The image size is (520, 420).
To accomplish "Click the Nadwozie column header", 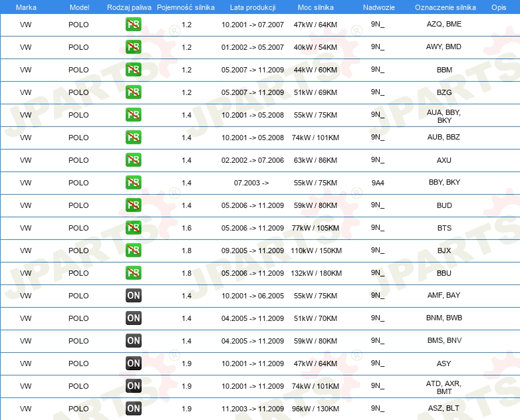I will (379, 7).
